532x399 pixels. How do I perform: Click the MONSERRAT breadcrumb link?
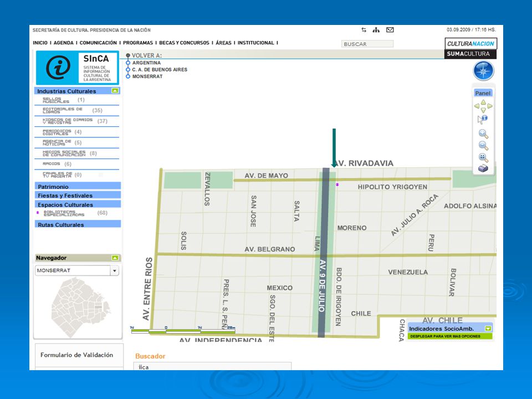147,76
